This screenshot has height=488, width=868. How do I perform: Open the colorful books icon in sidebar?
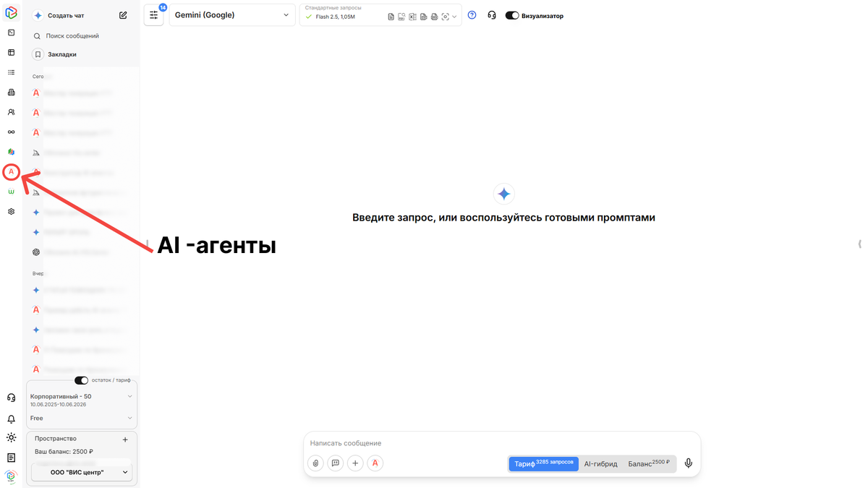tap(11, 152)
